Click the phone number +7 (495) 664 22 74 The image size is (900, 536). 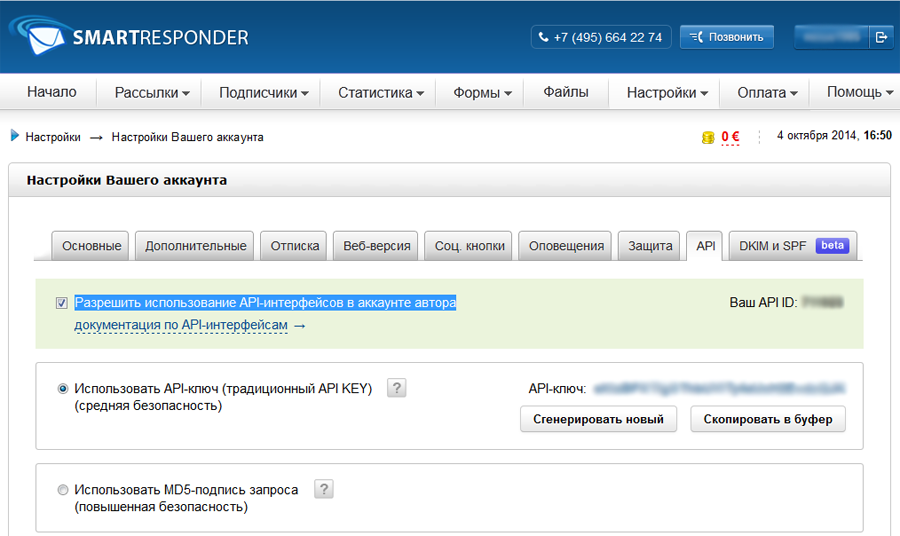(601, 37)
